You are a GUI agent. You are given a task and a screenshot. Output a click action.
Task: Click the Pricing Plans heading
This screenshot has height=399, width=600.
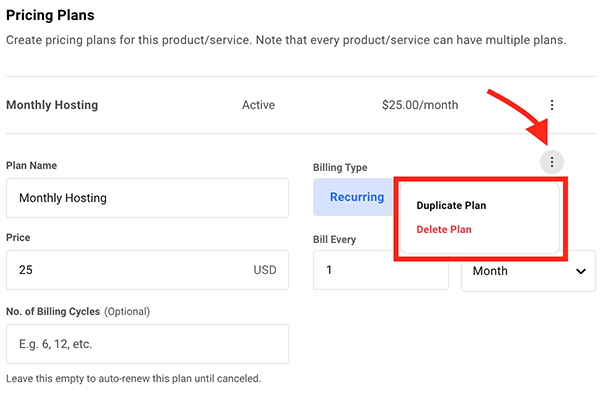pyautogui.click(x=50, y=15)
